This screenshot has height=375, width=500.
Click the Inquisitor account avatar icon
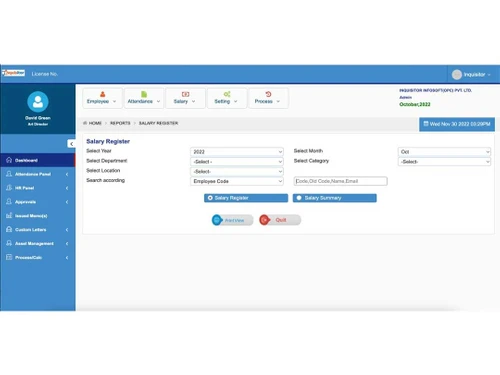coord(457,75)
